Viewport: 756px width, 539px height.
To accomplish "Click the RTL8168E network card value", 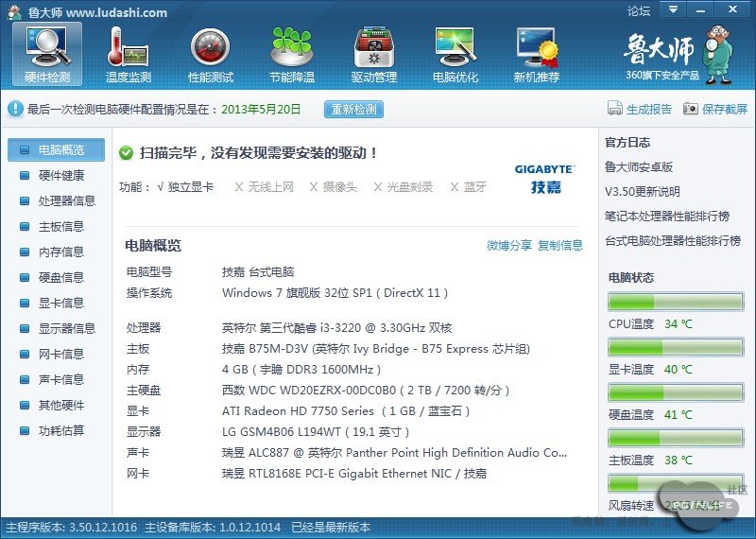I will tap(353, 474).
